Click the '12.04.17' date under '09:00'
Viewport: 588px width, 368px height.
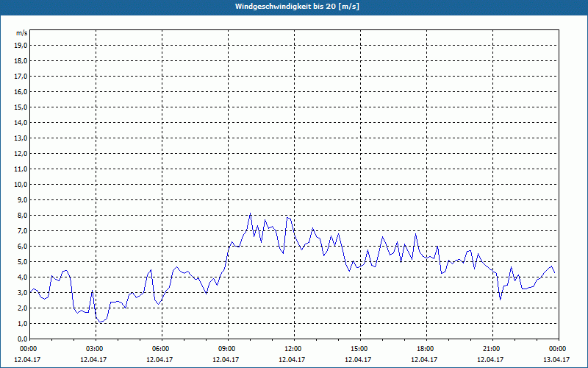(226, 359)
